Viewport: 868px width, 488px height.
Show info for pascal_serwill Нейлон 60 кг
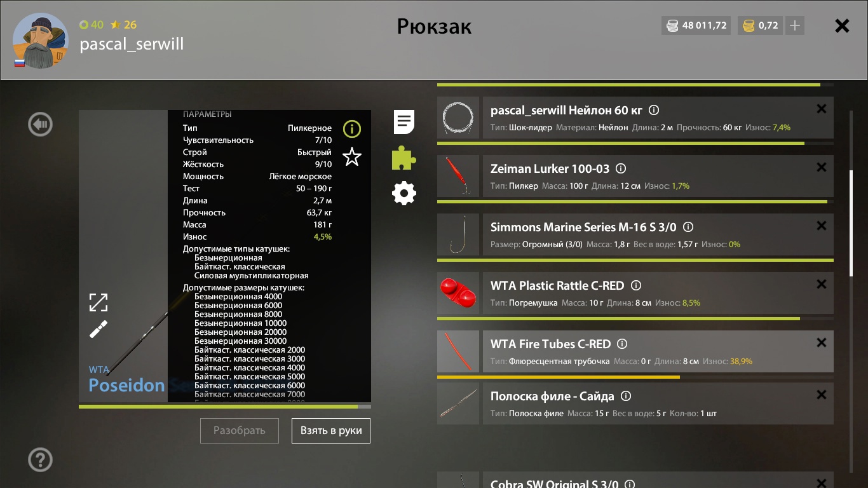pos(653,111)
